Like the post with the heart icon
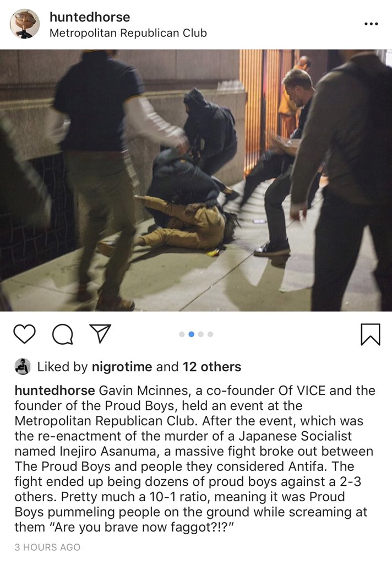 click(24, 334)
